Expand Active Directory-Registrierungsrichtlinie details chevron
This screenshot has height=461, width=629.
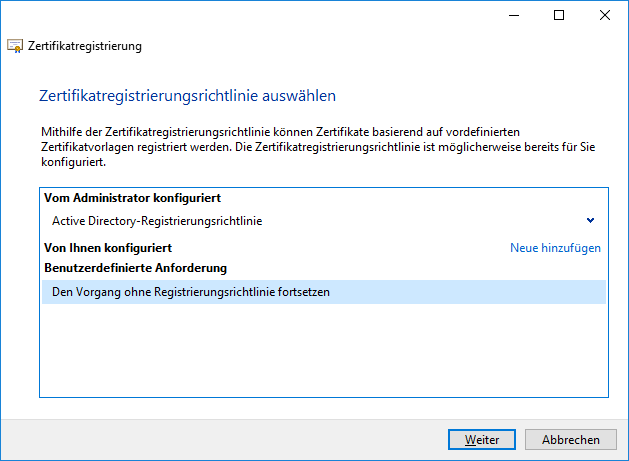coord(590,220)
